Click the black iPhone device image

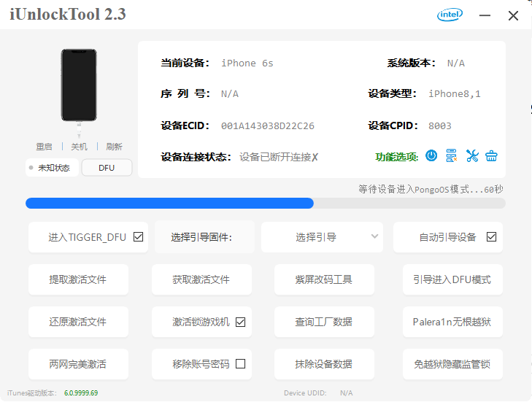coord(79,85)
